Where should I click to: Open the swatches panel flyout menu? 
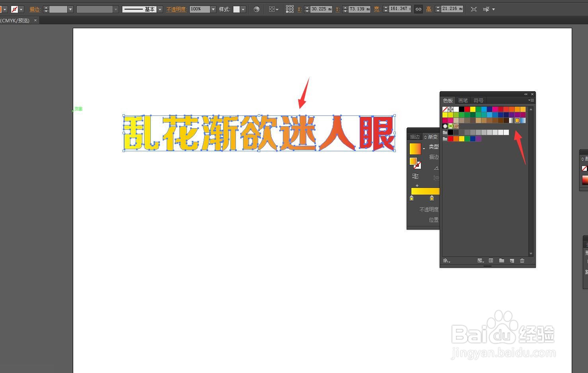[531, 100]
